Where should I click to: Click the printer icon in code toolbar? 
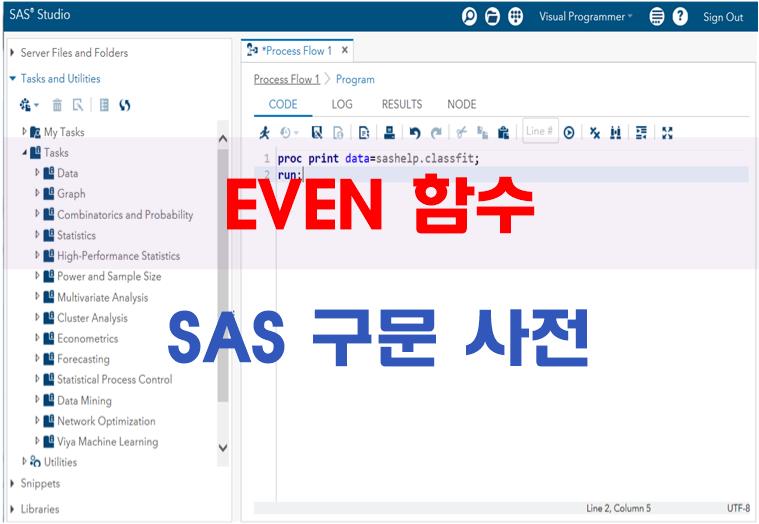click(x=389, y=132)
